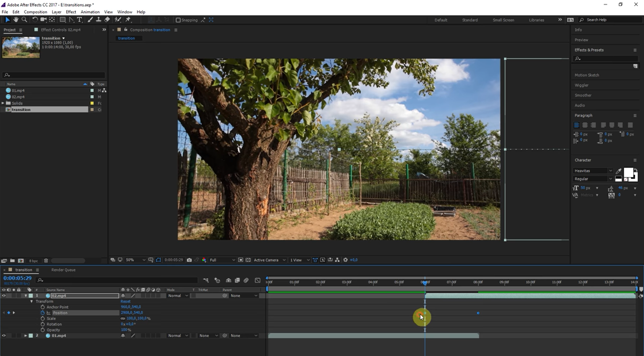The width and height of the screenshot is (644, 356).
Task: Open the Effects & Presets panel
Action: point(589,50)
